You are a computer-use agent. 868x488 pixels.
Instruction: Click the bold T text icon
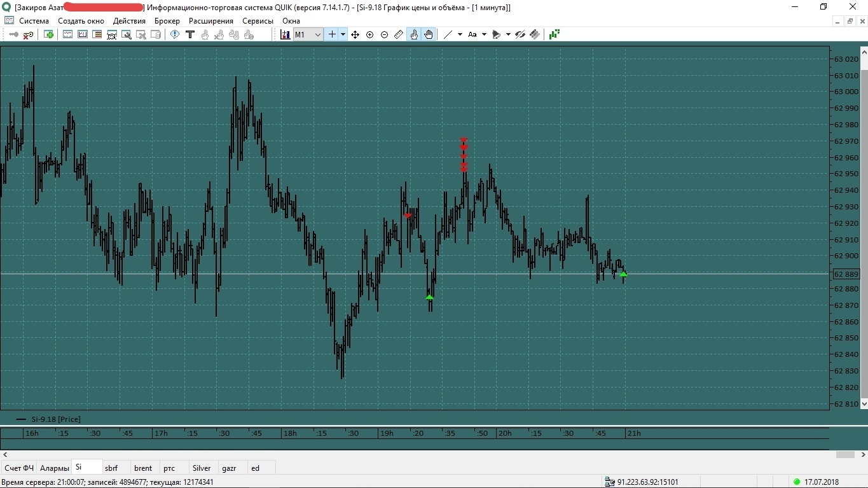pyautogui.click(x=189, y=34)
